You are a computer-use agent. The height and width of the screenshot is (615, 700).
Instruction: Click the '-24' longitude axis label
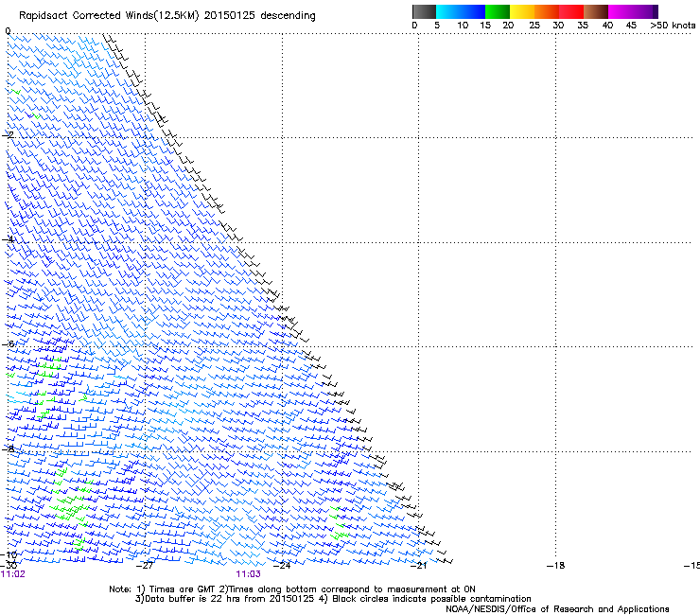point(282,566)
